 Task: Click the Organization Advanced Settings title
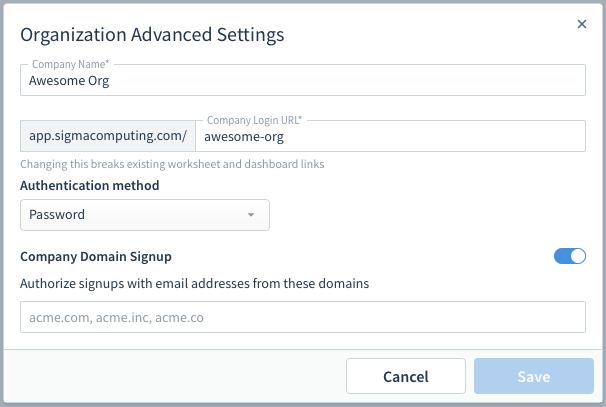[152, 35]
